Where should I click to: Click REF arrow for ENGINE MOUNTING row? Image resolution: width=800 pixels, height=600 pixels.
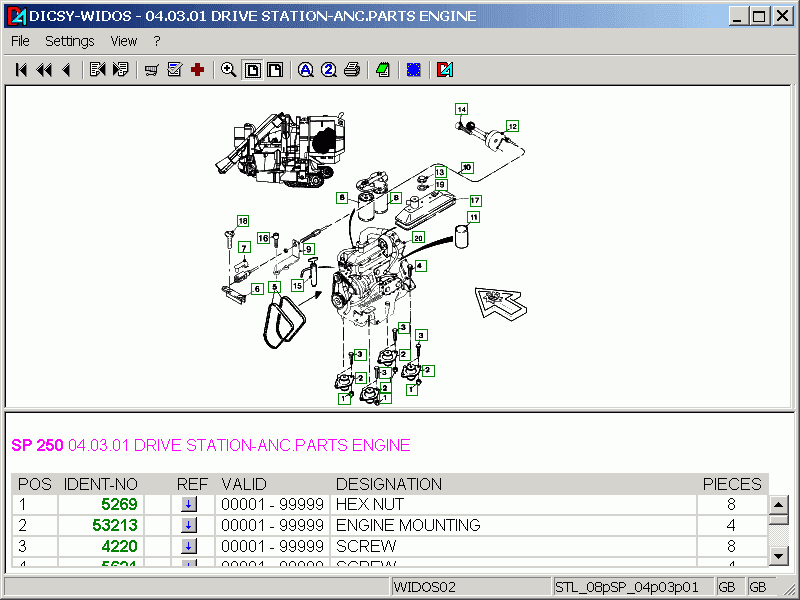(x=189, y=525)
